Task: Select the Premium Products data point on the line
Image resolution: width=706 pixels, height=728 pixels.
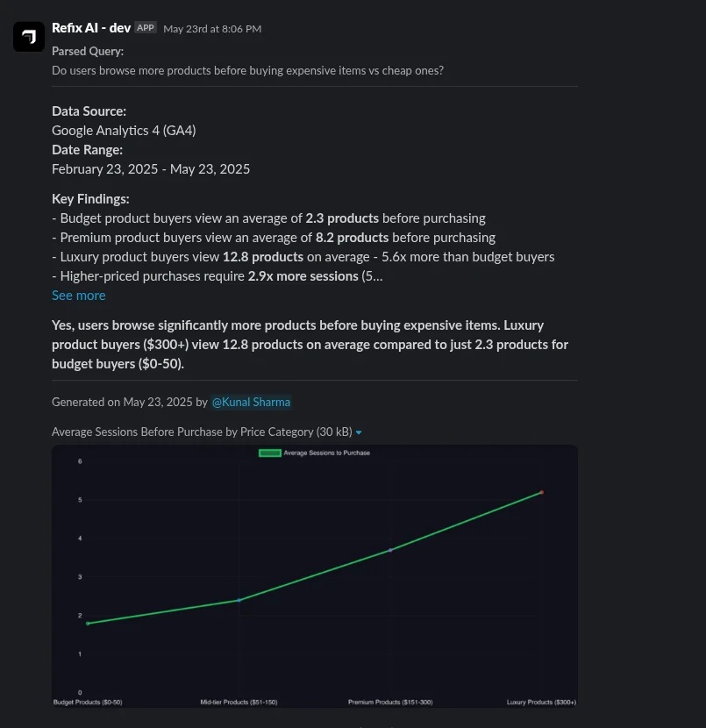Action: pos(390,550)
